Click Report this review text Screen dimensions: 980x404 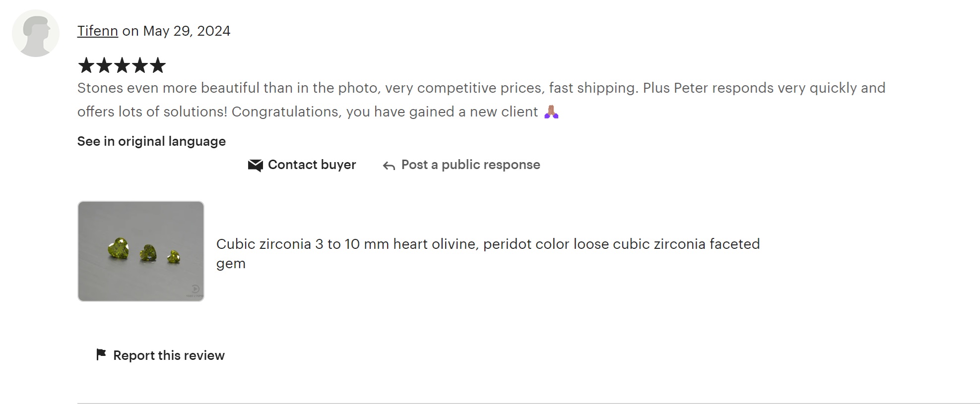pyautogui.click(x=169, y=355)
